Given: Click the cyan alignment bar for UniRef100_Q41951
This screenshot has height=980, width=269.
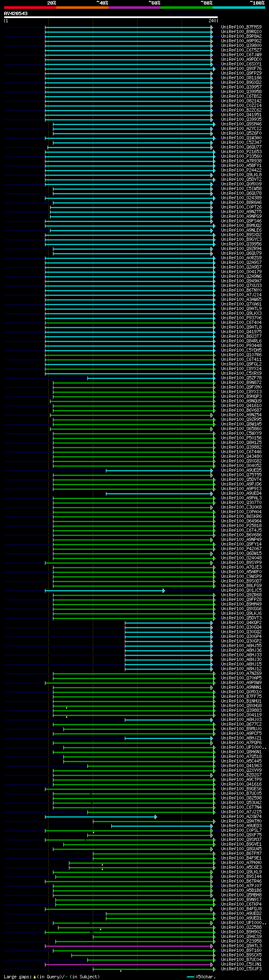Looking at the screenshot, I should pos(129,115).
